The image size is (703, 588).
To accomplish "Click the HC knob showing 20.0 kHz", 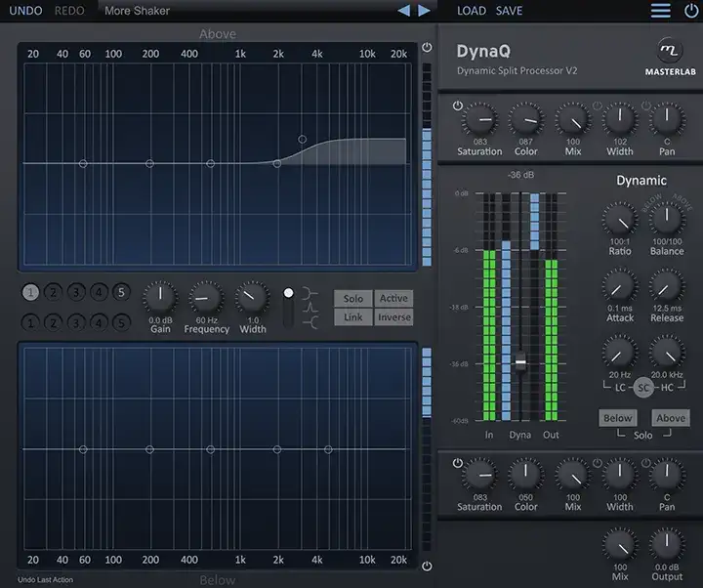I will pyautogui.click(x=667, y=352).
